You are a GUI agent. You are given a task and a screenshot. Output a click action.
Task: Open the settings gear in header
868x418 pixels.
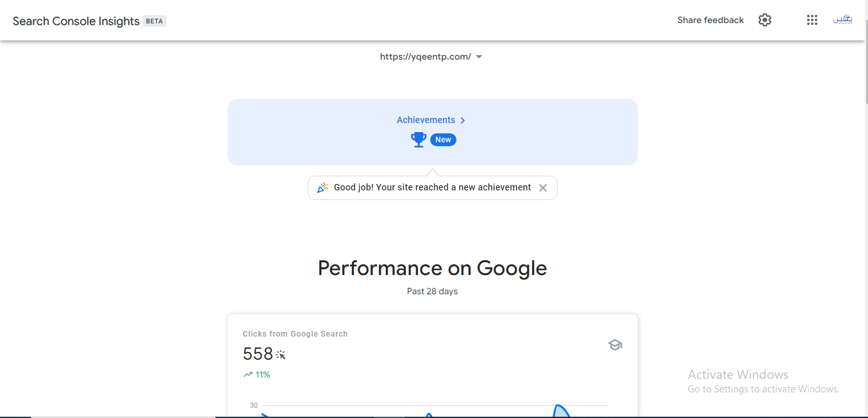point(765,20)
